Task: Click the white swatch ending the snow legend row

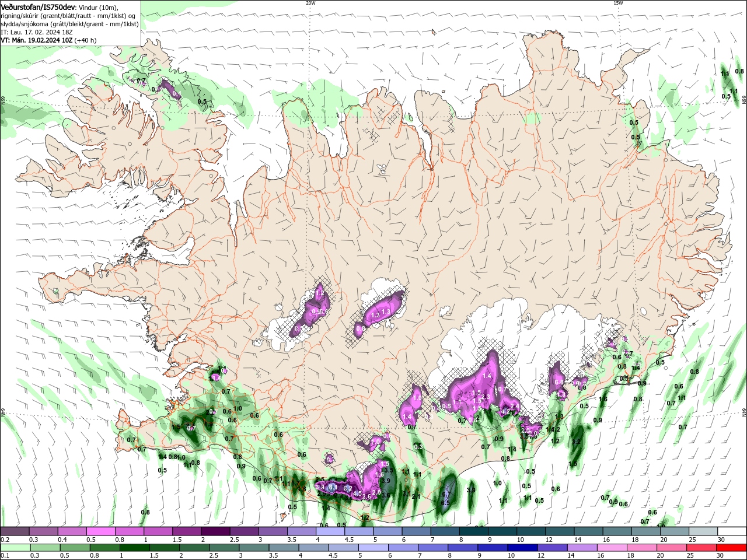Action: tap(732, 531)
